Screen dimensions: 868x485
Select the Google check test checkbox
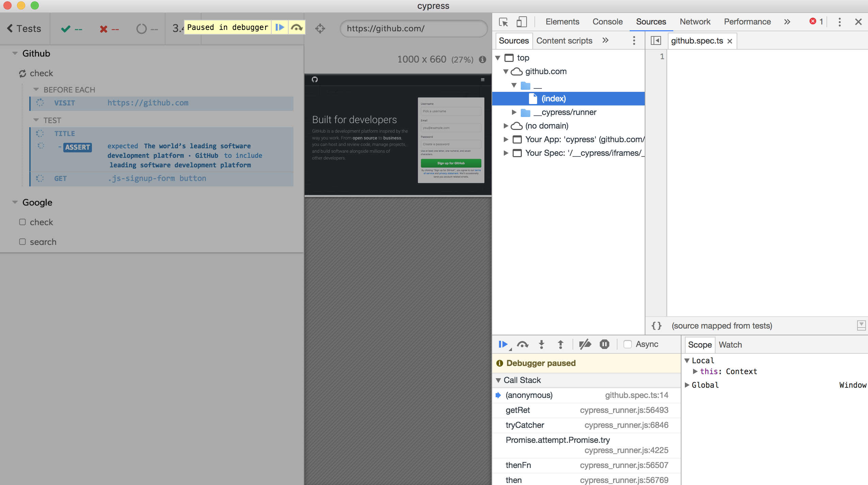coord(22,222)
